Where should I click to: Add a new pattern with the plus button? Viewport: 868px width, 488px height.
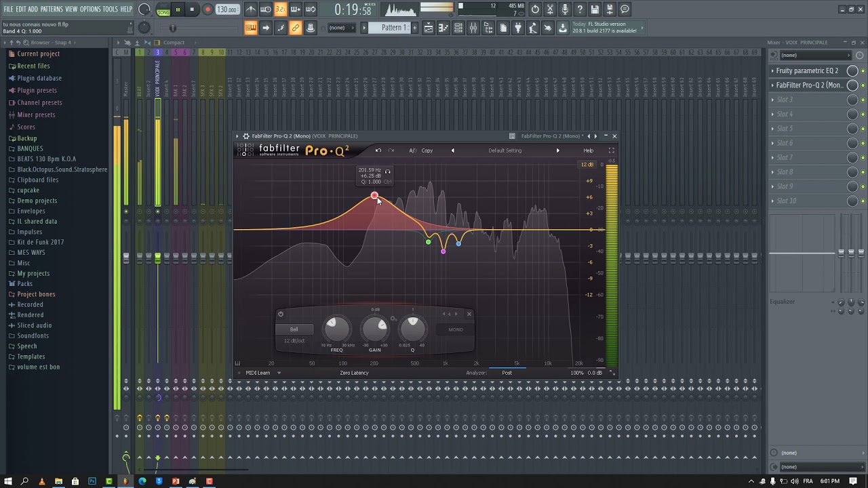click(414, 28)
